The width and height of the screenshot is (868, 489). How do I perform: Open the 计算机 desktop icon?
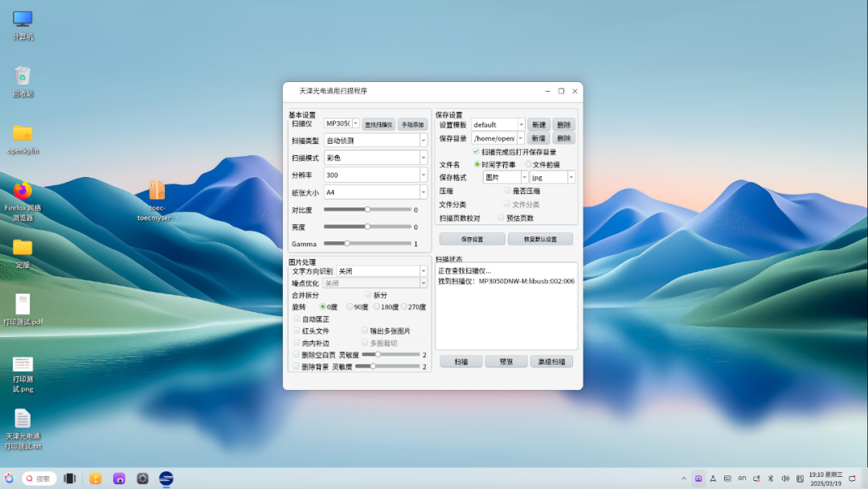(23, 20)
